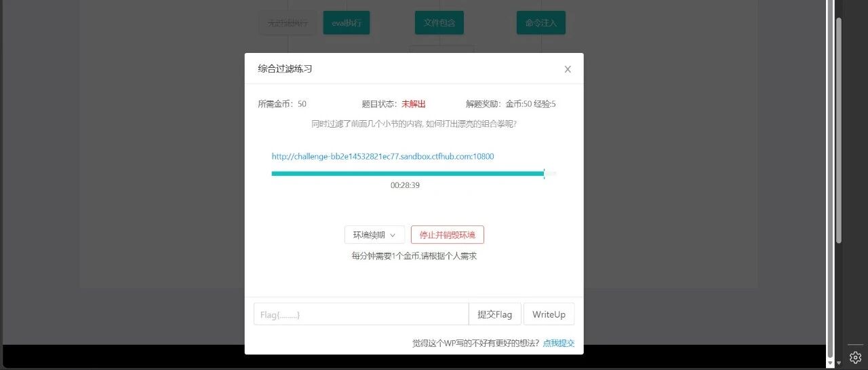The width and height of the screenshot is (868, 370).
Task: Click the 解题奖励 金币:50 经验:5 text
Action: click(x=511, y=104)
